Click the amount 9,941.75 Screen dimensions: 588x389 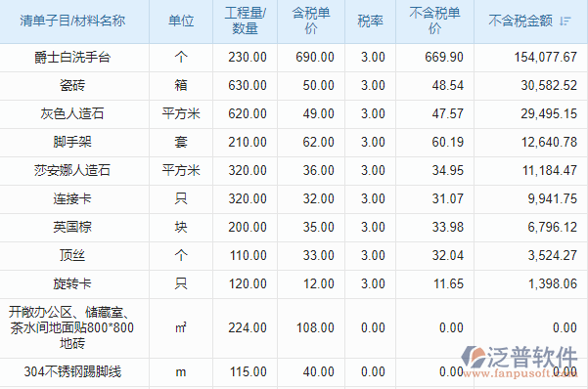[553, 199]
